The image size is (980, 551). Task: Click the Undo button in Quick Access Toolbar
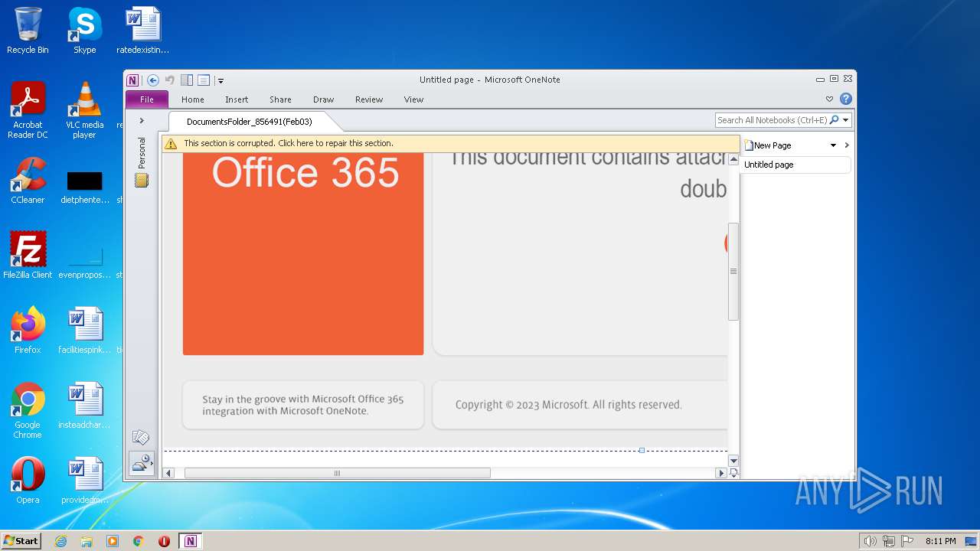(x=170, y=80)
